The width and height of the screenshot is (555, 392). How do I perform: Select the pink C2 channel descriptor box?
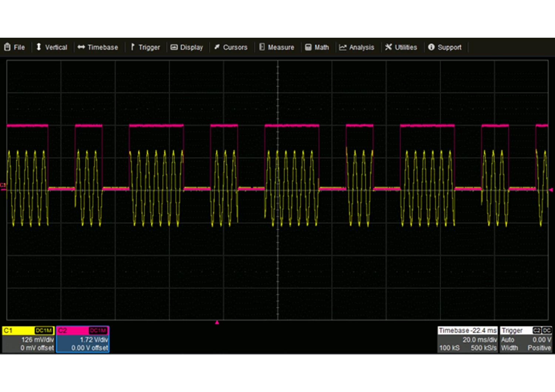point(83,339)
